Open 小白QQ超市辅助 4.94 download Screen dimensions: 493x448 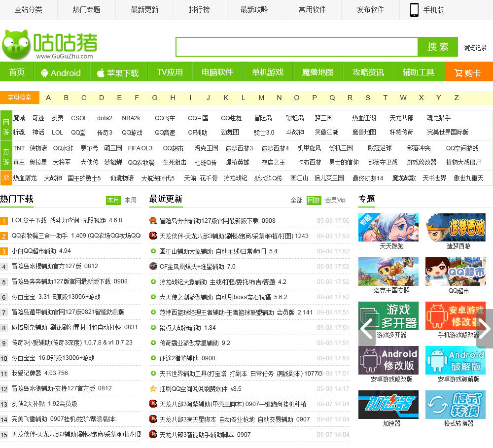41,251
